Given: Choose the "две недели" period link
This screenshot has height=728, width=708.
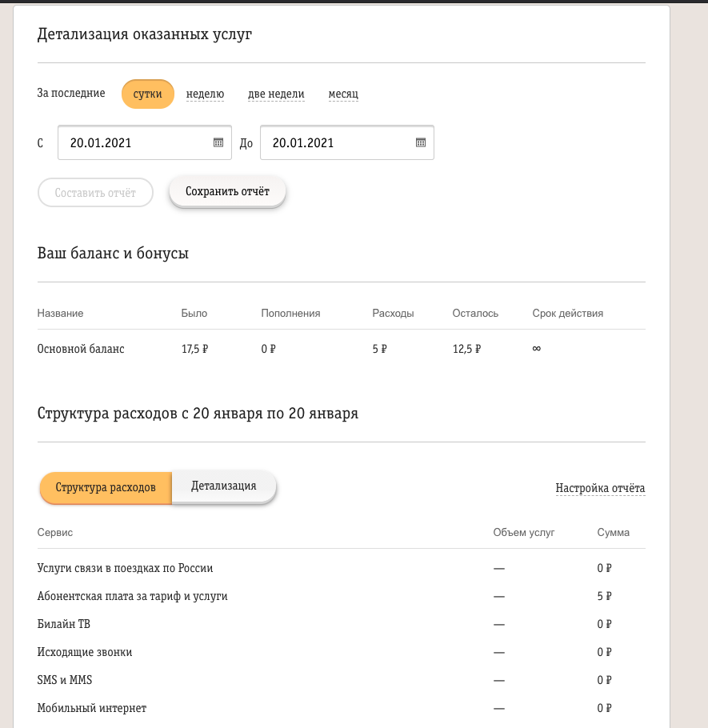Looking at the screenshot, I should click(x=276, y=94).
